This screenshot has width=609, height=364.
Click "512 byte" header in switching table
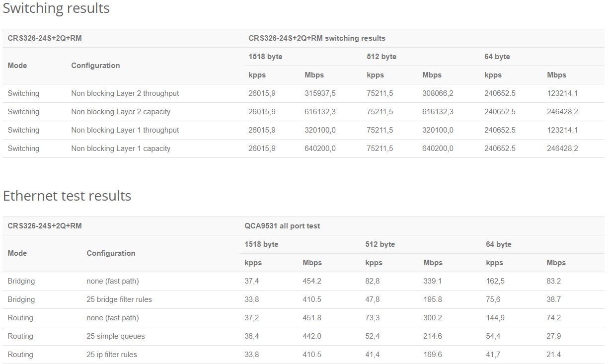point(381,57)
